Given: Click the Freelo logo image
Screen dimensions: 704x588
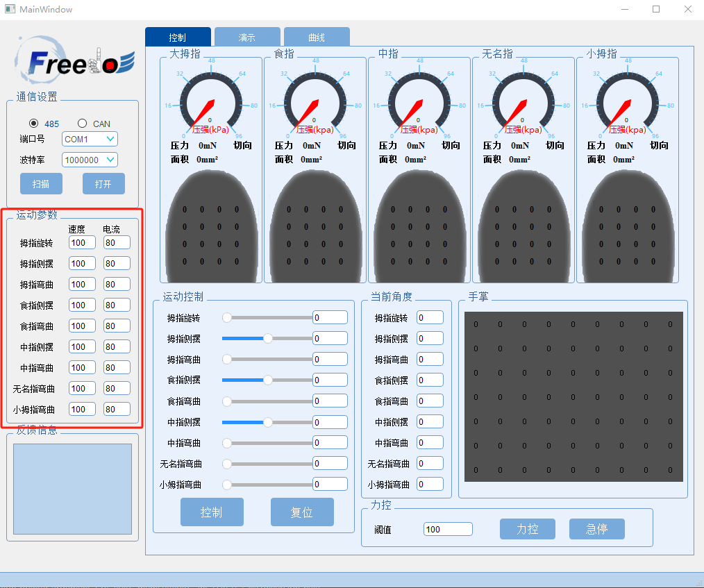Looking at the screenshot, I should click(x=74, y=60).
